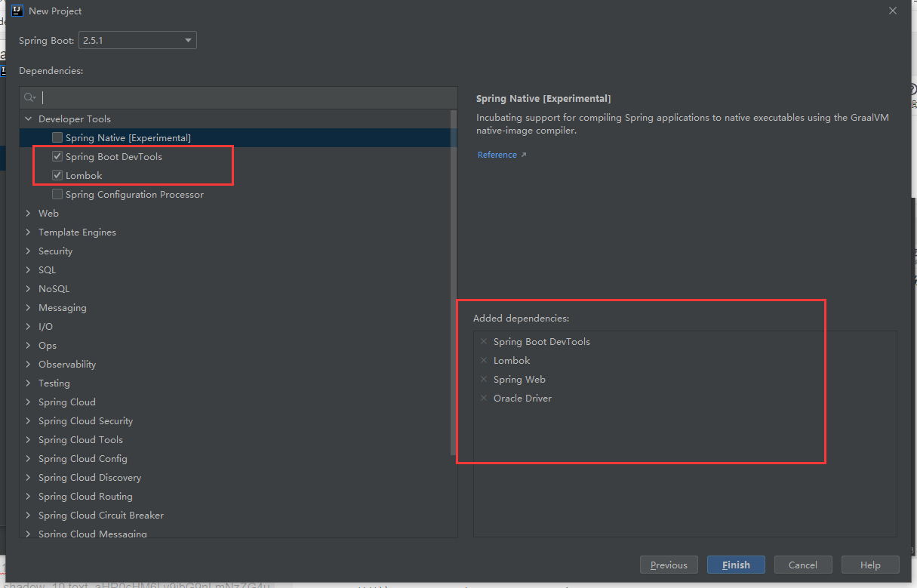
Task: Expand the Testing category
Action: [29, 383]
